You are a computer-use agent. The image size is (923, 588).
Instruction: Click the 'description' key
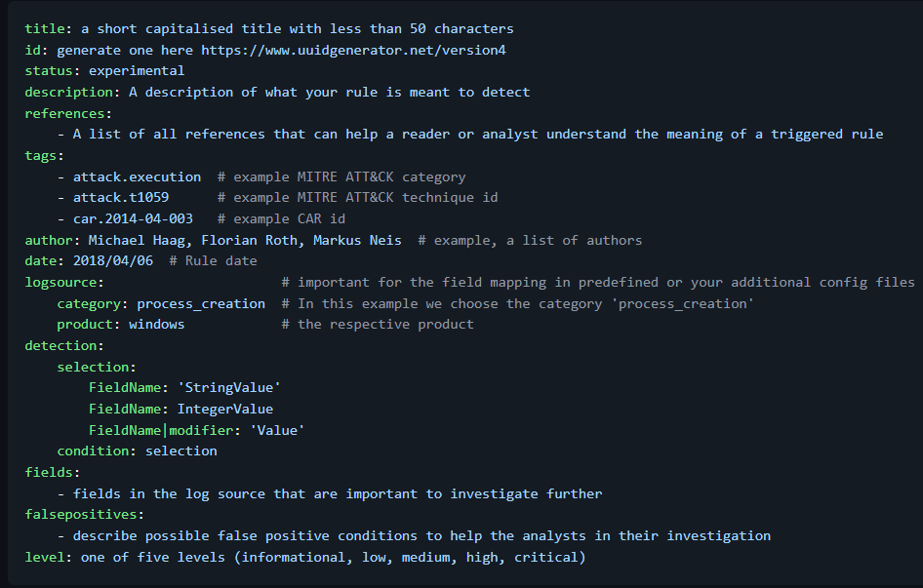pos(69,92)
